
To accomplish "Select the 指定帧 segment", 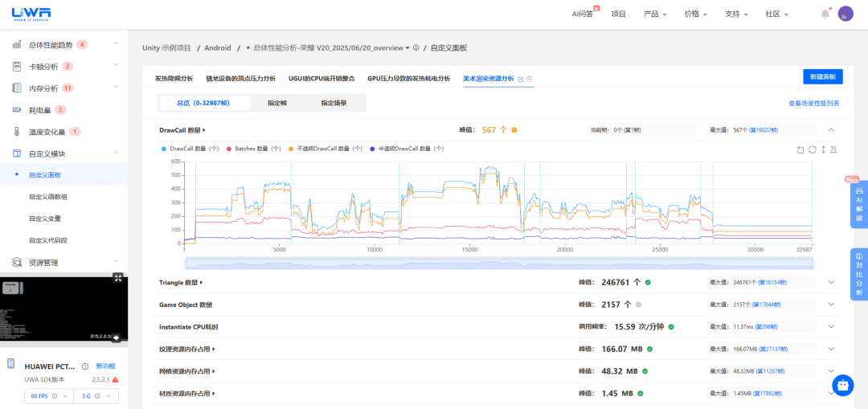I will (276, 103).
